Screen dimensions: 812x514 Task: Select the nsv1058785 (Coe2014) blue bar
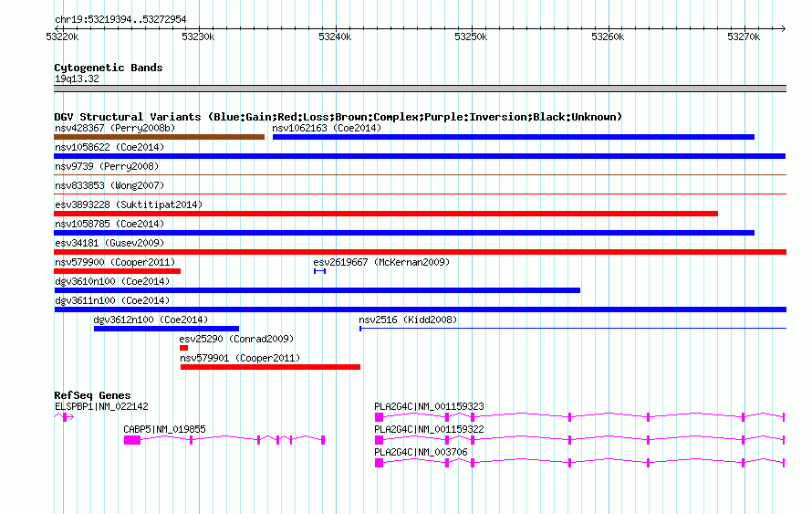pyautogui.click(x=404, y=233)
